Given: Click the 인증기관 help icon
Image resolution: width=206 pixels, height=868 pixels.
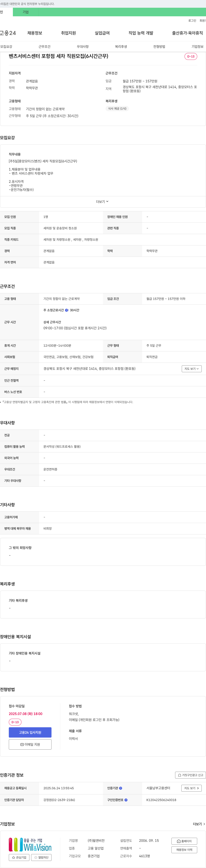Looking at the screenshot, I should point(121,788).
